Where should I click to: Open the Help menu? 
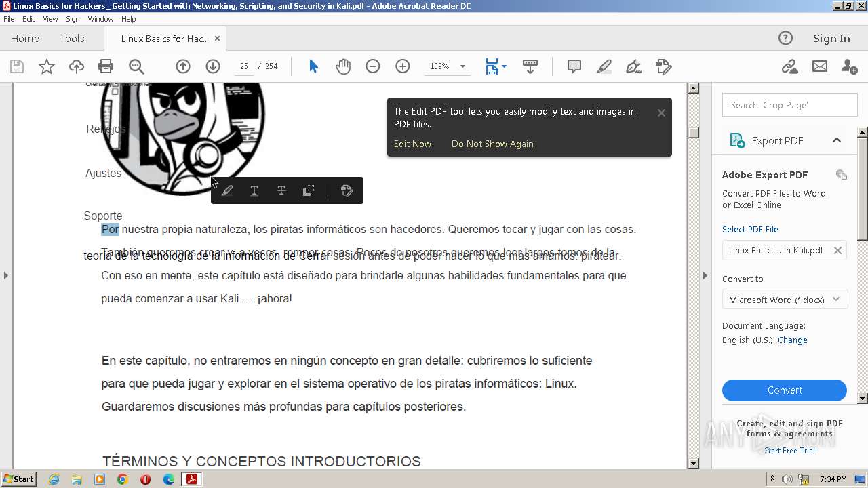click(x=129, y=19)
